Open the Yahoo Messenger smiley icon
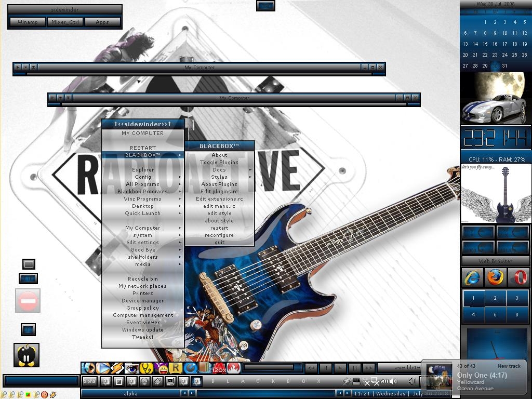The image size is (532, 399). point(161,368)
